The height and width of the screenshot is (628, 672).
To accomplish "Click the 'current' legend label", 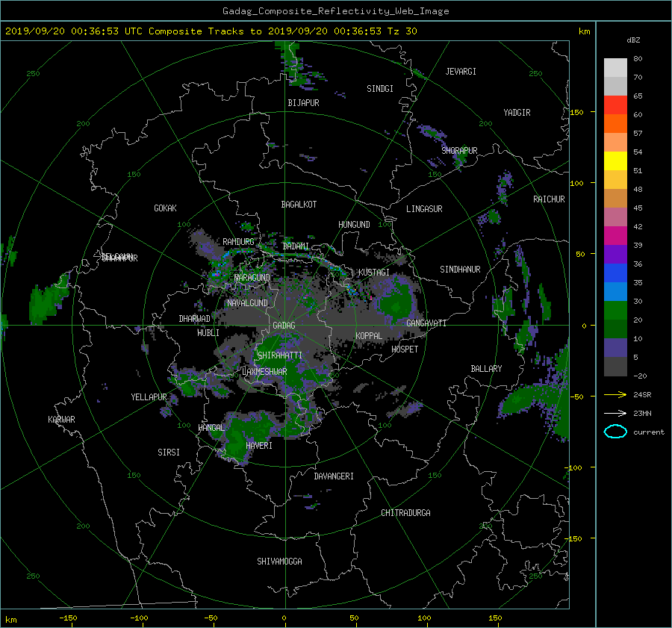I will [648, 432].
